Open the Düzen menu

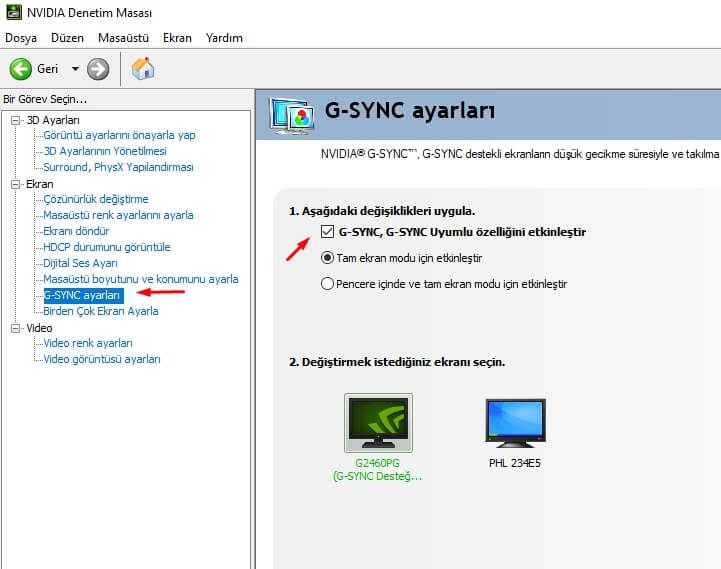point(67,38)
